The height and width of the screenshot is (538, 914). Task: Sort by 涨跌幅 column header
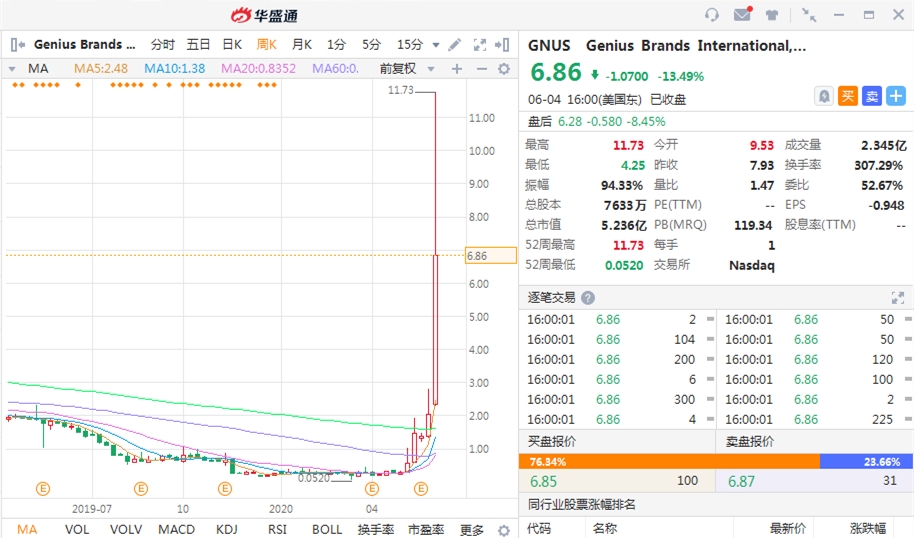coord(868,528)
